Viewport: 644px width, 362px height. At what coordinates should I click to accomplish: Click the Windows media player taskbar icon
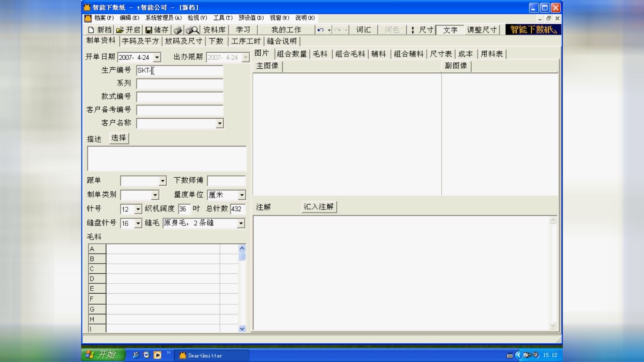pyautogui.click(x=146, y=355)
